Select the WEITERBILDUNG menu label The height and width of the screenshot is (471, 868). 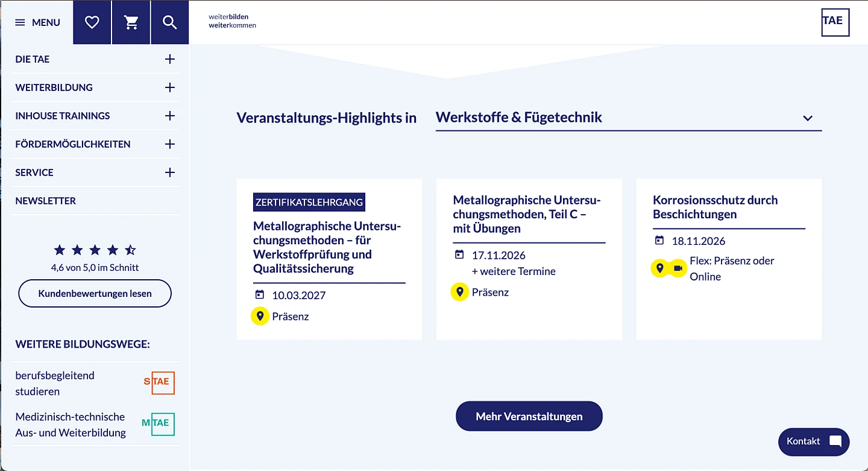(54, 87)
